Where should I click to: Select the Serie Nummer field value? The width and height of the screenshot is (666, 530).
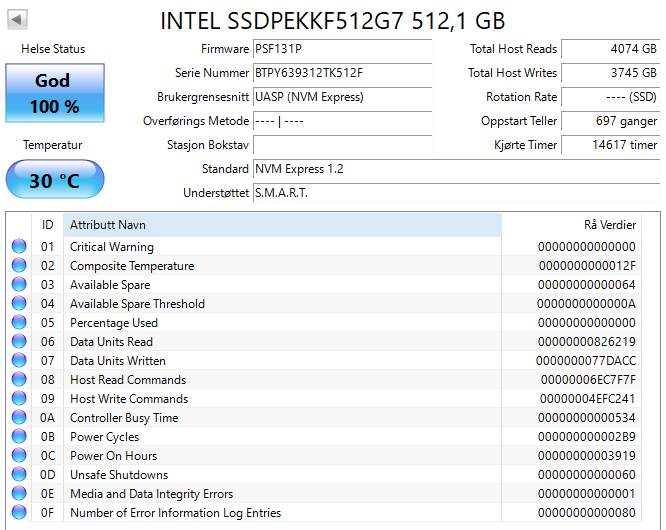coord(342,73)
